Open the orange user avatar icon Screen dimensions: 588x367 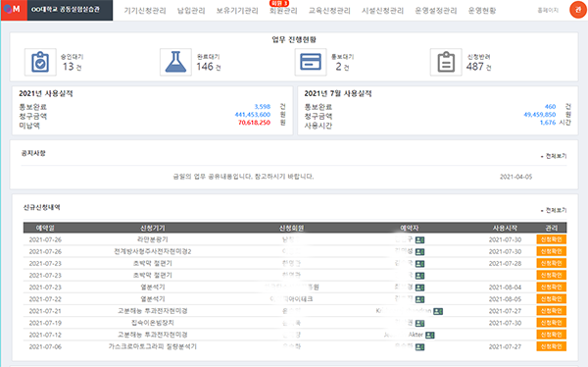point(578,10)
